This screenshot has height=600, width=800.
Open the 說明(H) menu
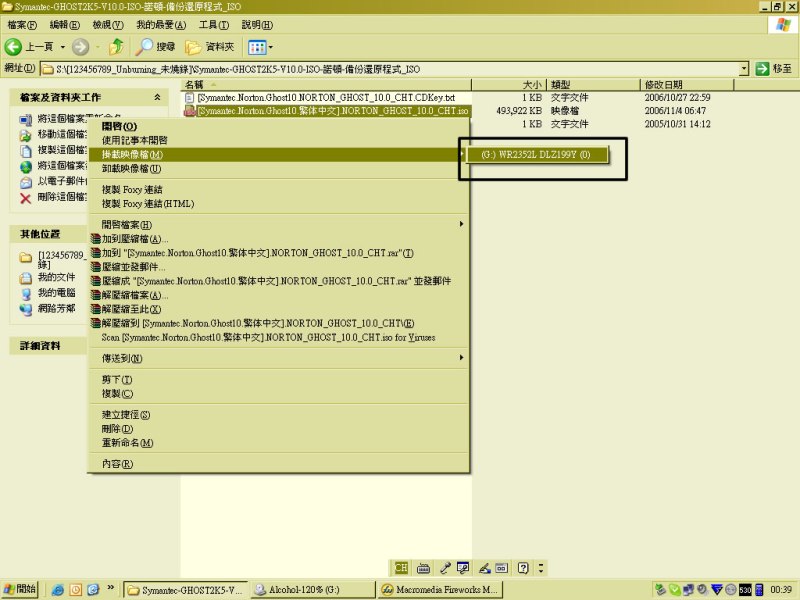coord(257,24)
